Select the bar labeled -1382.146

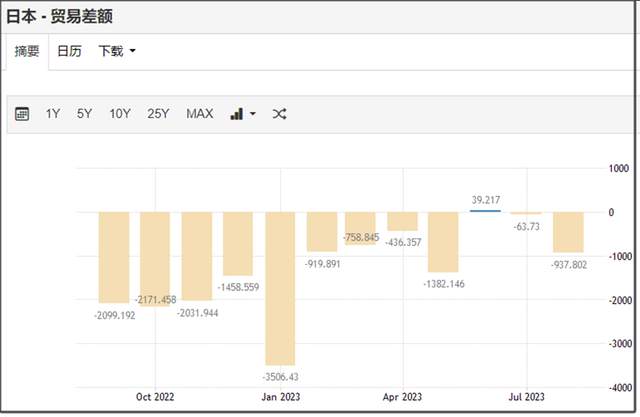coord(443,241)
